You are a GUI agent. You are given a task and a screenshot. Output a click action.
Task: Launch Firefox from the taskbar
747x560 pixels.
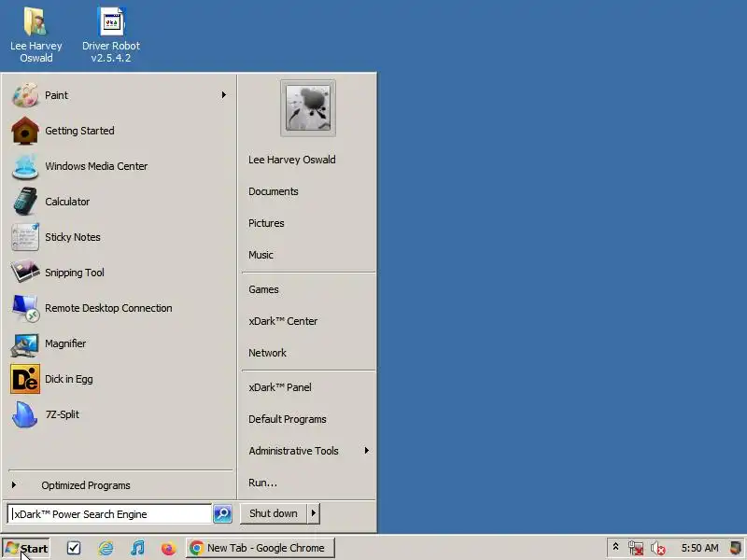168,548
